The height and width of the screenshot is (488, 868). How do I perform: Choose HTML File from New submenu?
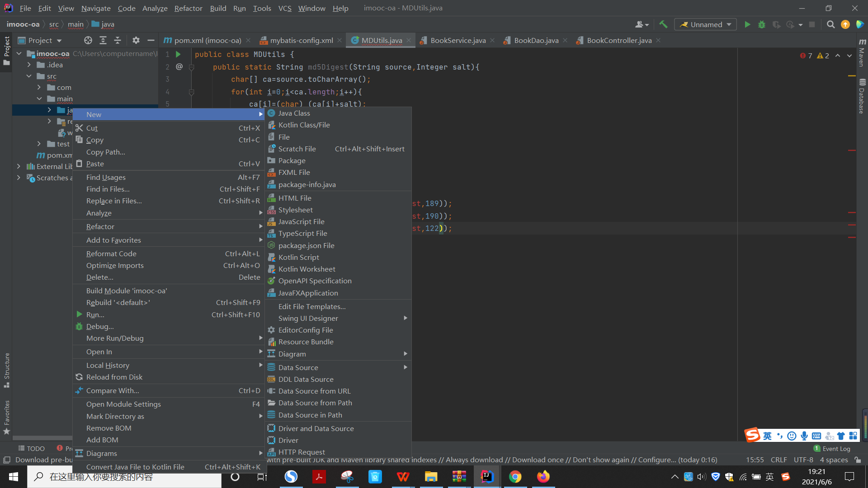(338, 198)
